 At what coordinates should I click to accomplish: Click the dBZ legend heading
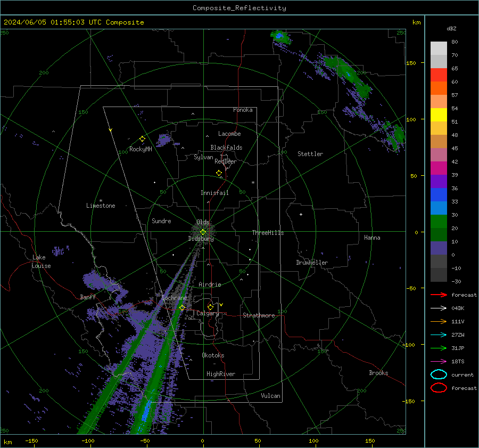[x=451, y=28]
